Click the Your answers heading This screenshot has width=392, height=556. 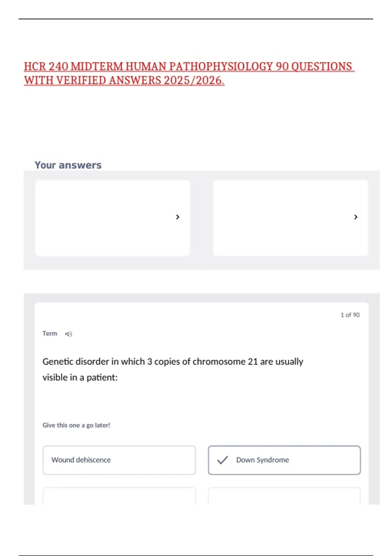68,165
